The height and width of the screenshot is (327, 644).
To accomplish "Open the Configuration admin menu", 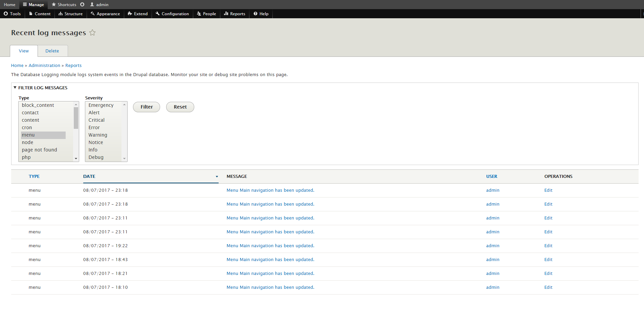I will click(x=172, y=14).
